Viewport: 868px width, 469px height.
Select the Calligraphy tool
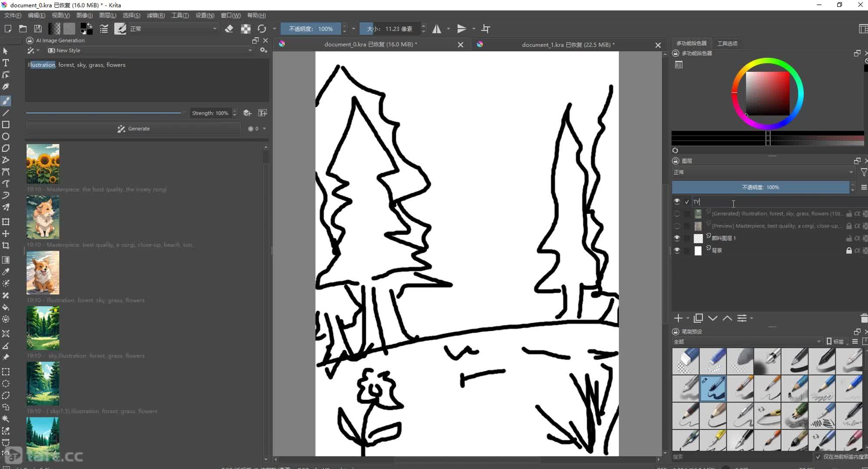pos(6,87)
